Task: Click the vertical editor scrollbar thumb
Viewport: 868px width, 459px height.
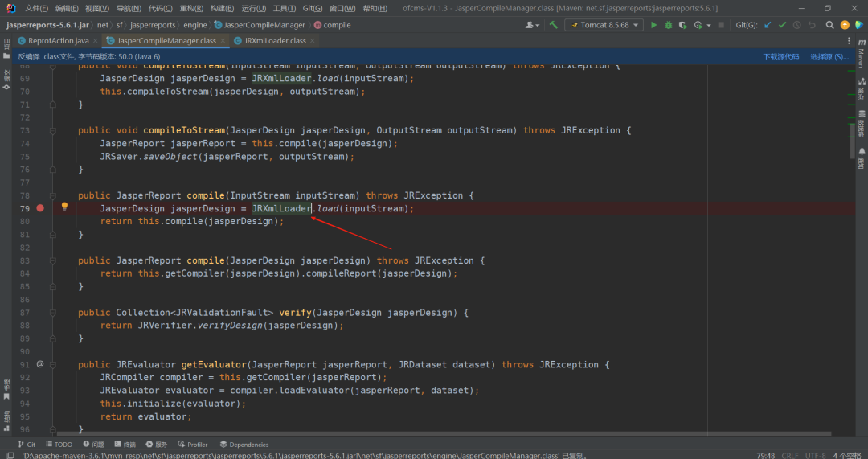Action: pyautogui.click(x=853, y=141)
